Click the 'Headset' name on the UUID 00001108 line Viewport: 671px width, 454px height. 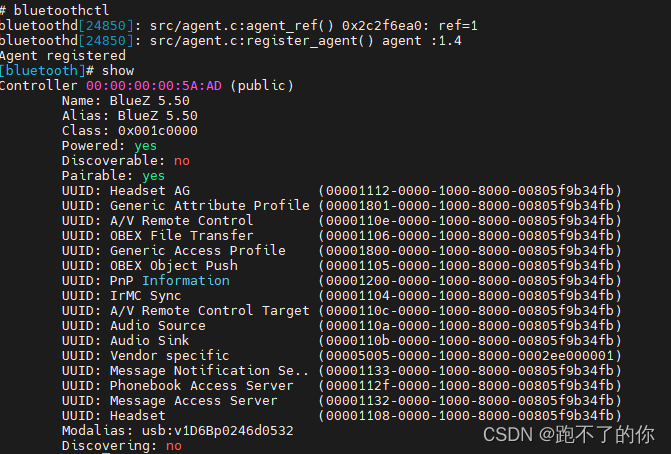137,415
